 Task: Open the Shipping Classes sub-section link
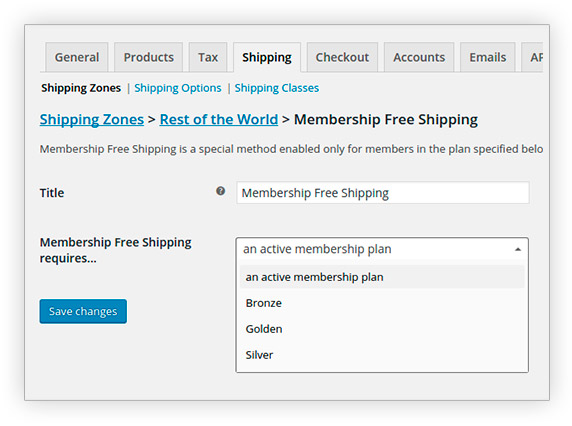[277, 88]
